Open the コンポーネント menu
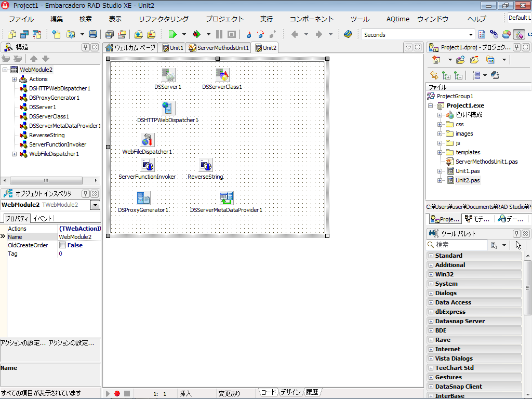Viewport: 532px width, 399px height. 312,19
